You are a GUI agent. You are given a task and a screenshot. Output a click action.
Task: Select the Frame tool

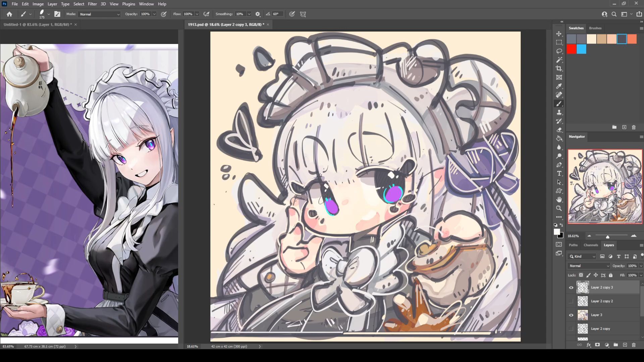[x=559, y=77]
